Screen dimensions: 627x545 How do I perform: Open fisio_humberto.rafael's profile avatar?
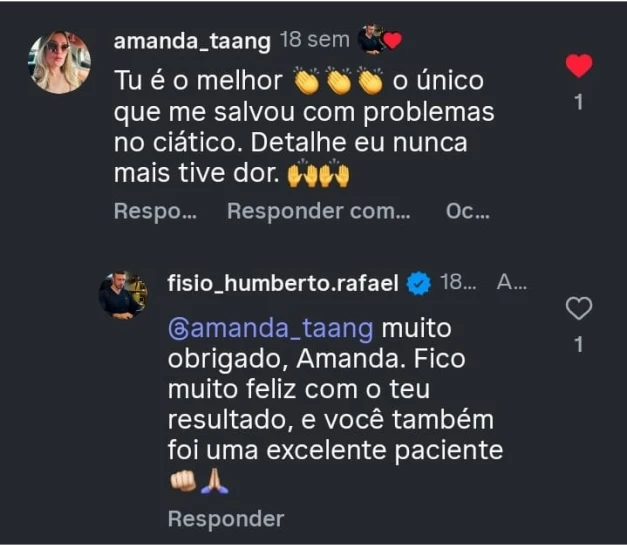pos(122,296)
